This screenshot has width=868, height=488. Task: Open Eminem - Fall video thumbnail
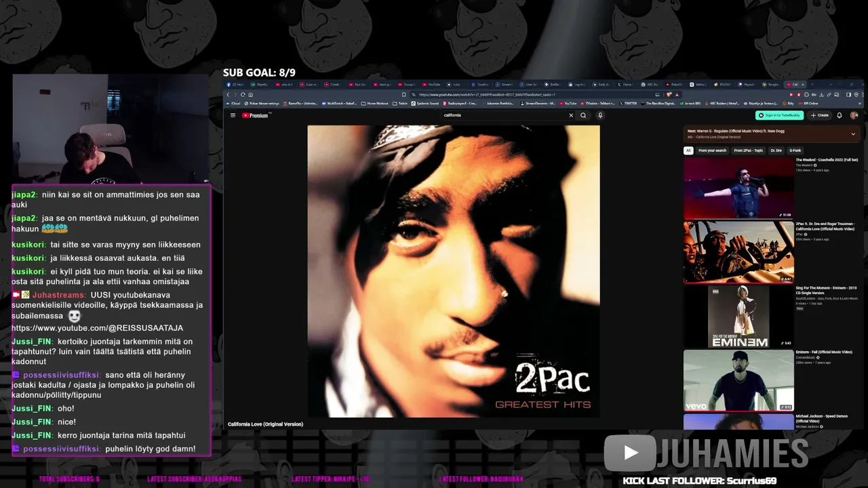738,380
